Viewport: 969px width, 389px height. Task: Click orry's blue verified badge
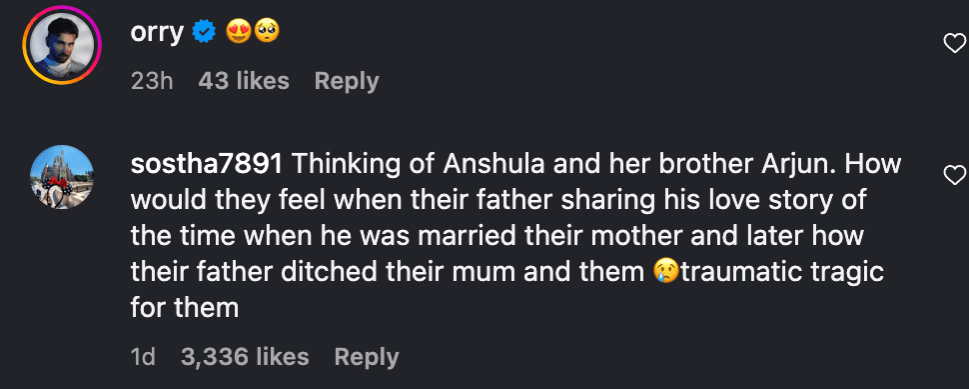click(203, 32)
